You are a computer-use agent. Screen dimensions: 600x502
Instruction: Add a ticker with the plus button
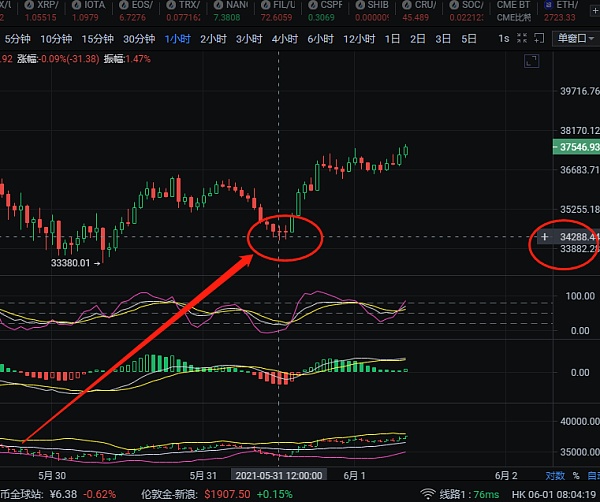595,11
